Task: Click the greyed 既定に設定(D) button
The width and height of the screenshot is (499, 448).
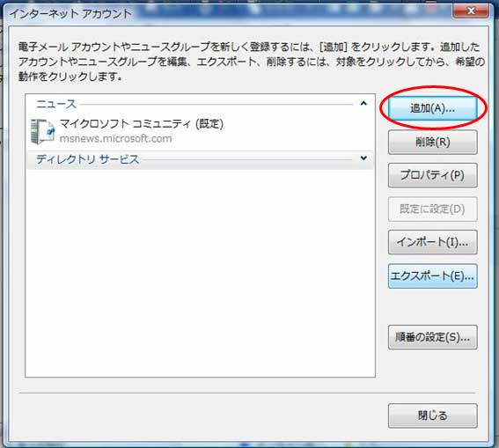Action: 432,209
